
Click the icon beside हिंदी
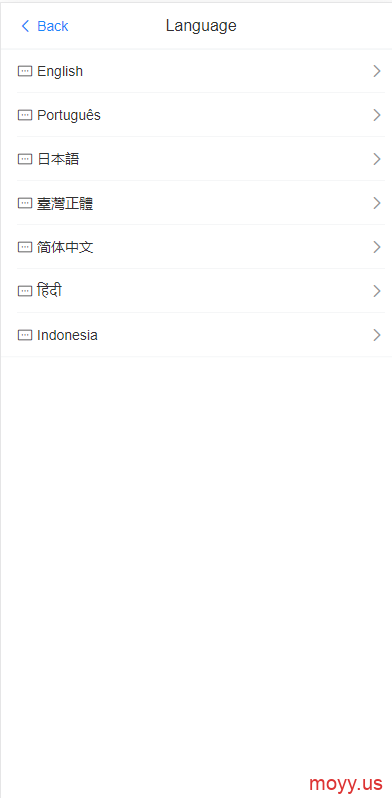coord(24,291)
